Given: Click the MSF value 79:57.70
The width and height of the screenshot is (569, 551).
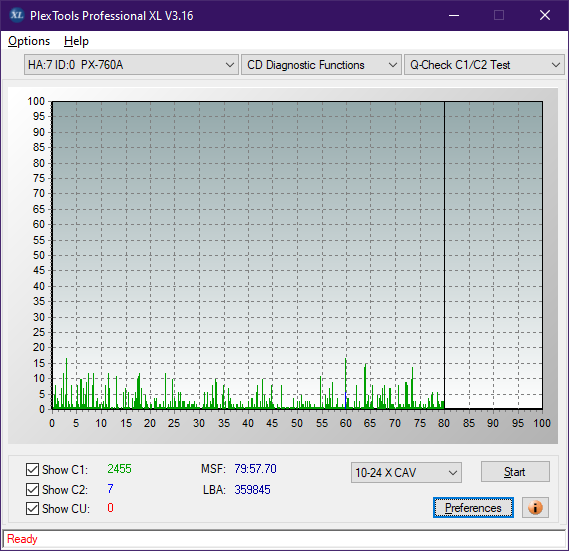Looking at the screenshot, I should click(x=255, y=469).
